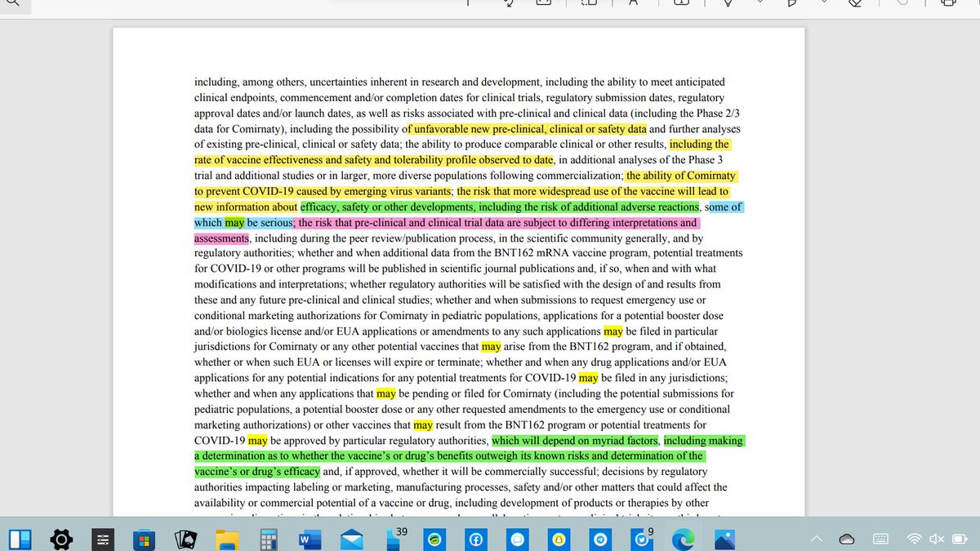
Task: Switch to Microsoft Edge on the taskbar
Action: 682,540
